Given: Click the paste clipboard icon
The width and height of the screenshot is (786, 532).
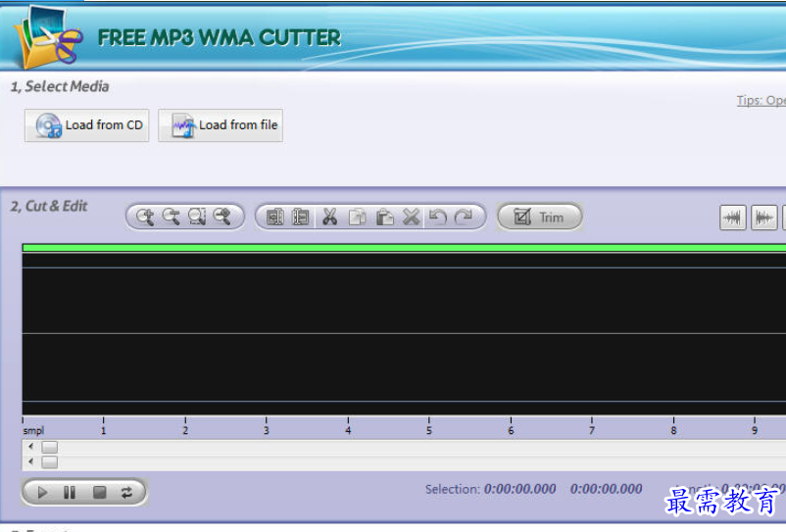Looking at the screenshot, I should click(x=385, y=218).
